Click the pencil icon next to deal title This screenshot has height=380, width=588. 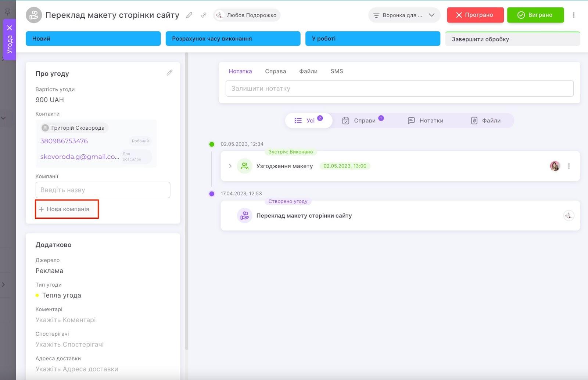coord(189,15)
